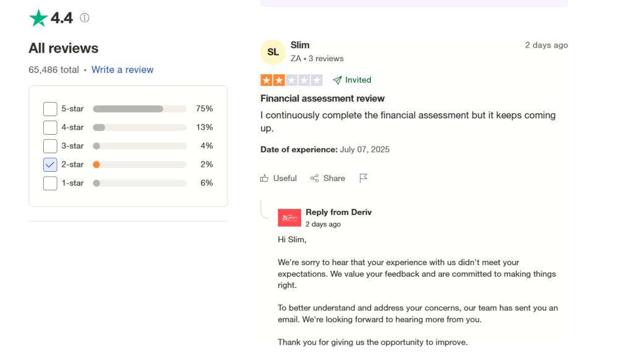This screenshot has height=364, width=633.
Task: Click the orange 2-star rating bar
Action: (140, 164)
